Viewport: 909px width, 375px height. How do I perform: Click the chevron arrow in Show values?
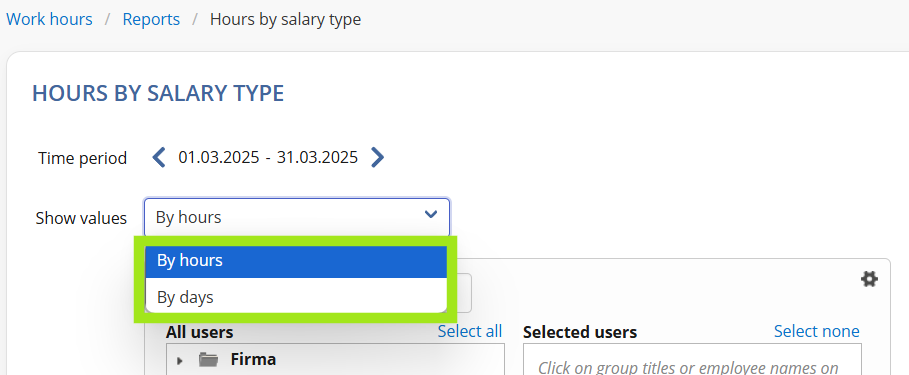coord(431,214)
